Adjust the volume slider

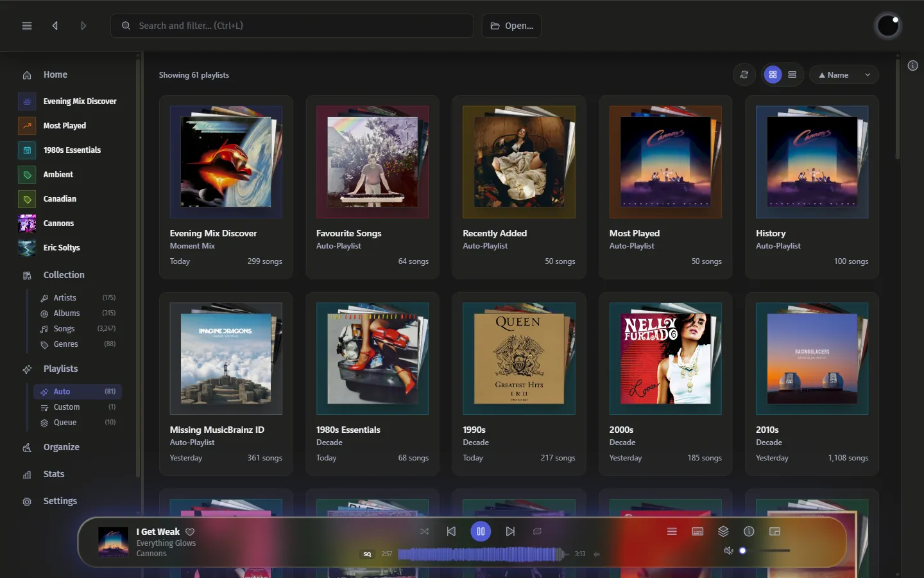pos(765,550)
